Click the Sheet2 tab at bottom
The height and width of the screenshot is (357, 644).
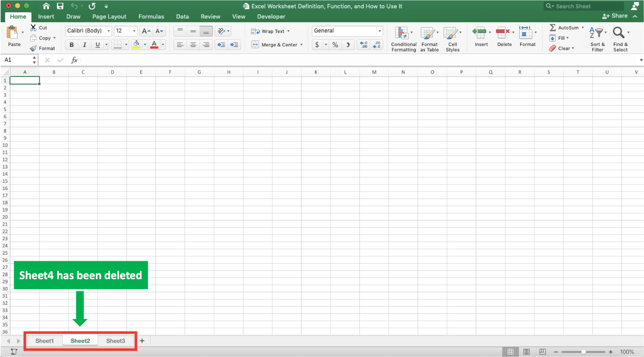pyautogui.click(x=79, y=341)
